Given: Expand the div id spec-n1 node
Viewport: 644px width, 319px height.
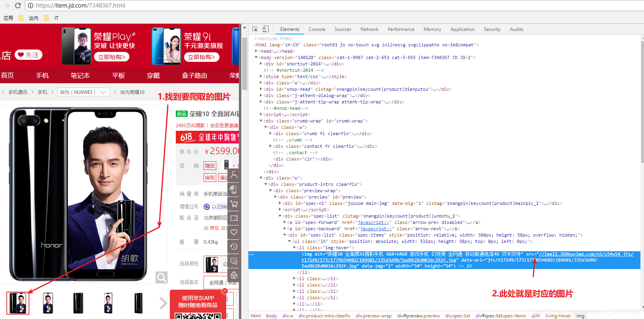Looking at the screenshot, I should tap(280, 203).
